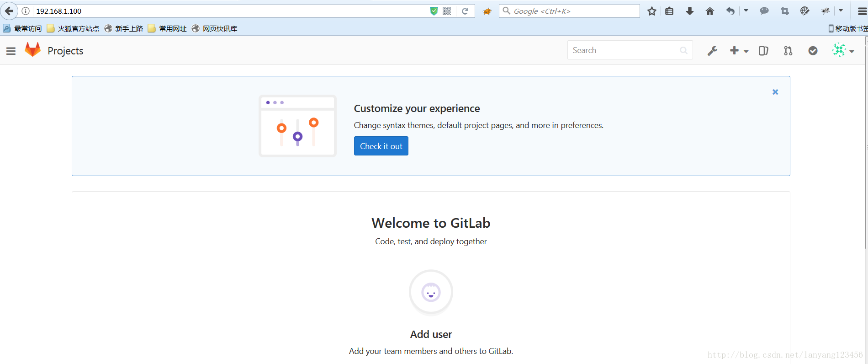The width and height of the screenshot is (868, 364).
Task: Open the 网页快讯库 bookmark
Action: pos(215,28)
